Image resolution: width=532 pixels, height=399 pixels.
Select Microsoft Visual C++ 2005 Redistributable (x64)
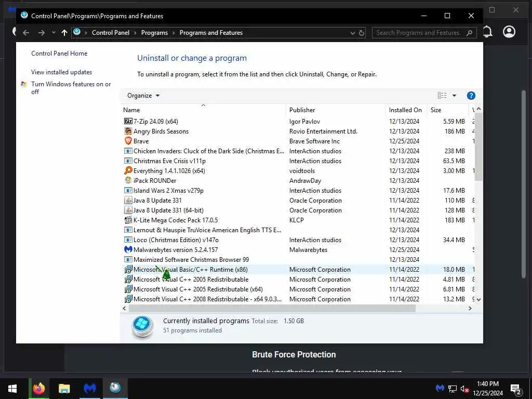point(298,289)
